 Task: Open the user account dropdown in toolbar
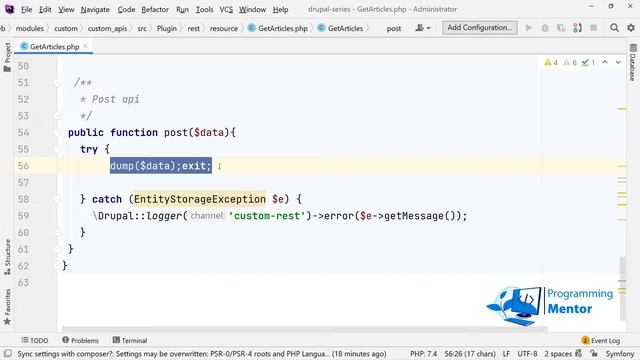tap(423, 28)
